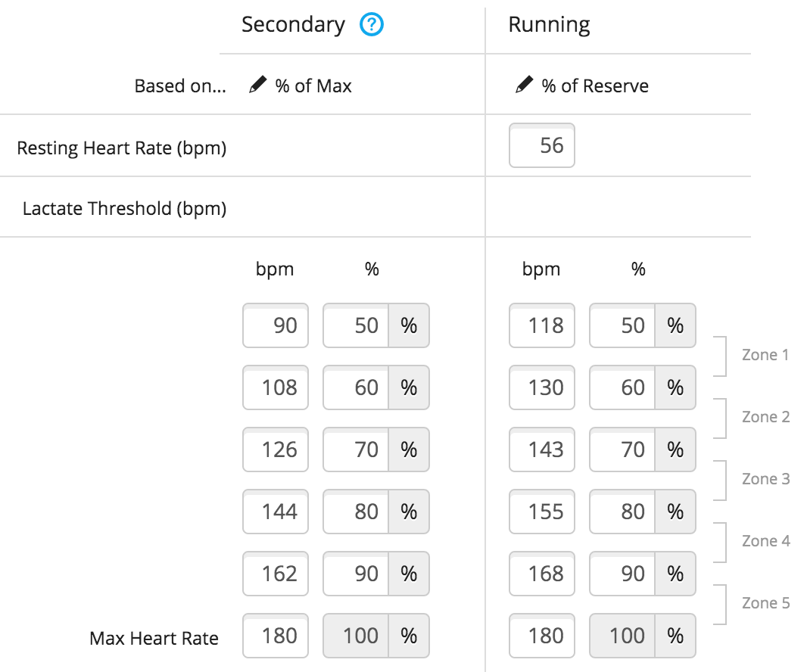Click Running 80 percent input field
The image size is (807, 672).
pos(622,512)
